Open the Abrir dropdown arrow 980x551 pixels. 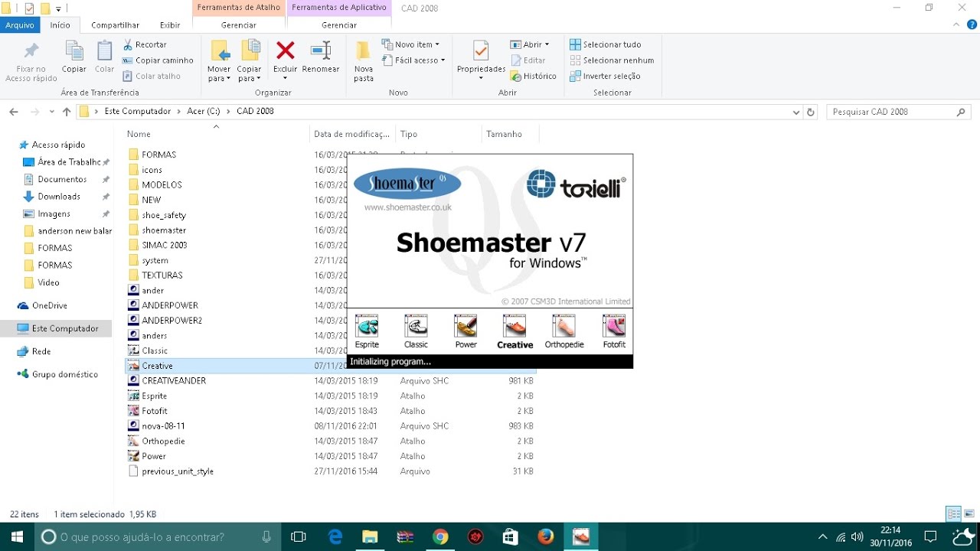tap(547, 44)
